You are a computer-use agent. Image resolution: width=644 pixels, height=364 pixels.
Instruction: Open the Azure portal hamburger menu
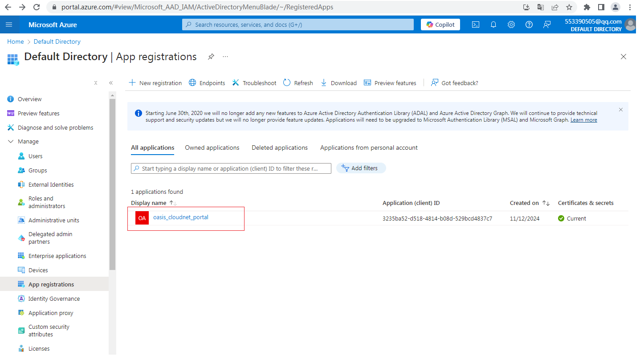click(x=9, y=25)
